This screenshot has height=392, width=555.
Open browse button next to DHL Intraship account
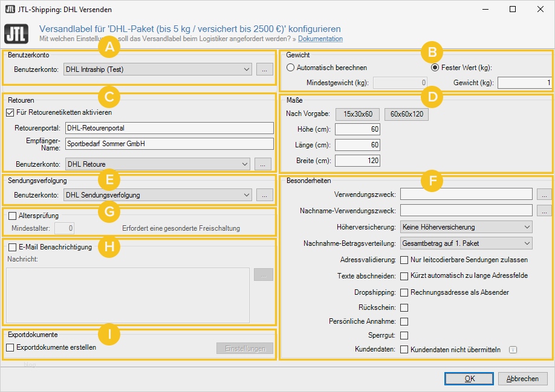[x=264, y=69]
